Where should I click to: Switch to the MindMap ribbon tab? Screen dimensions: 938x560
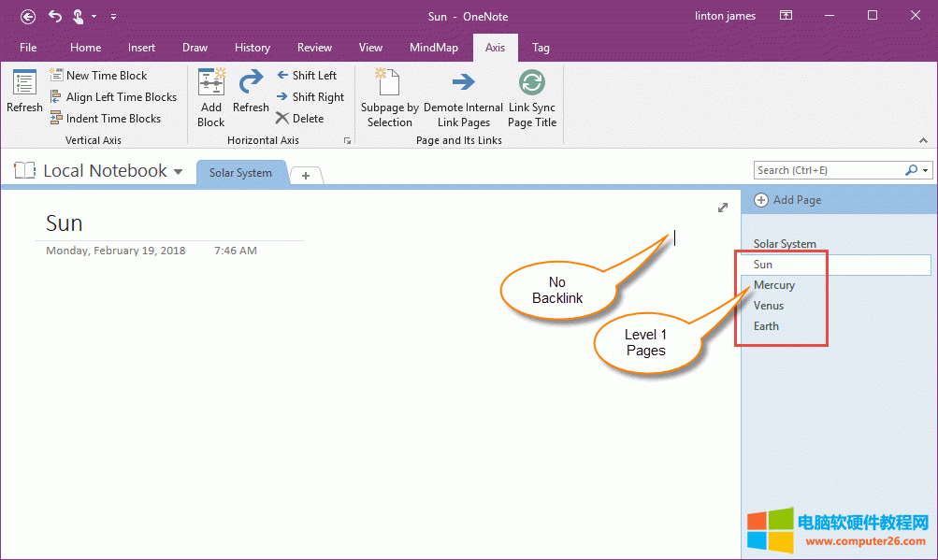click(x=433, y=48)
